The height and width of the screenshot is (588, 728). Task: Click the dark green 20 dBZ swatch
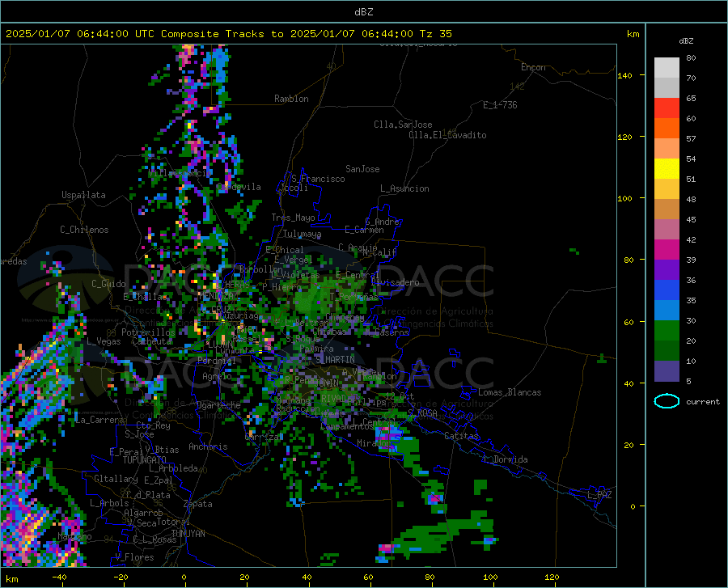[667, 351]
